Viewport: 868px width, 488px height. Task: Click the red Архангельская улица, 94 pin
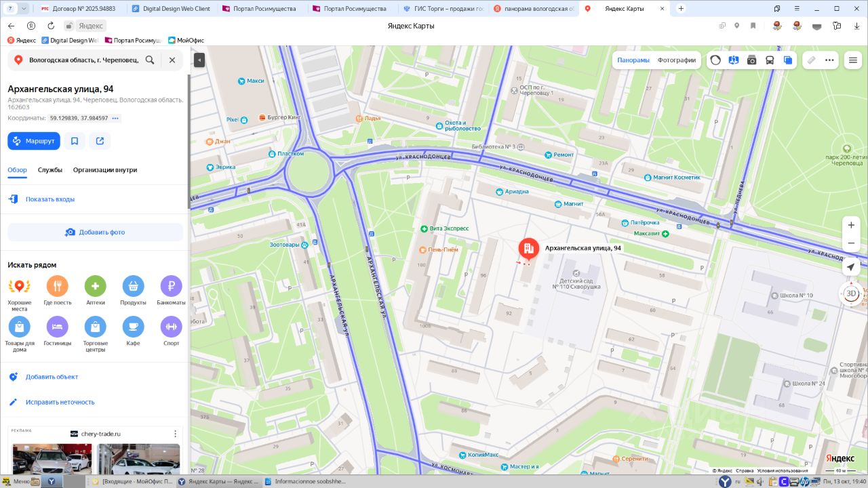(x=529, y=249)
